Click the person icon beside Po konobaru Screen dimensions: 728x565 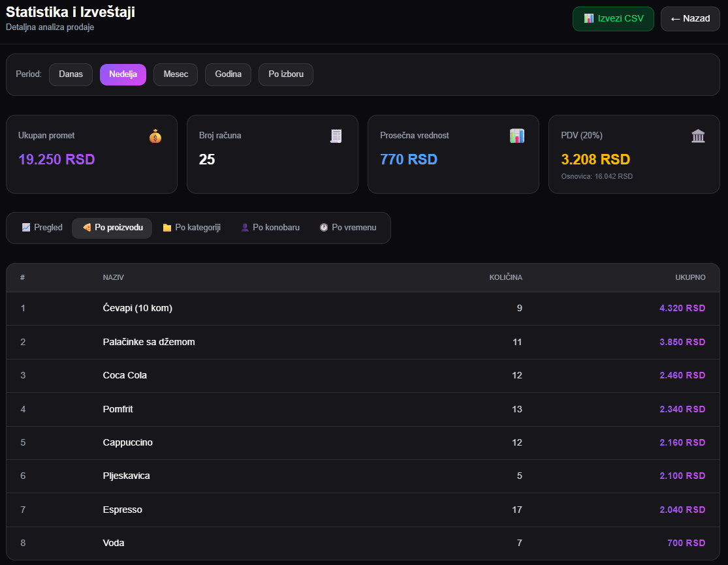point(245,227)
